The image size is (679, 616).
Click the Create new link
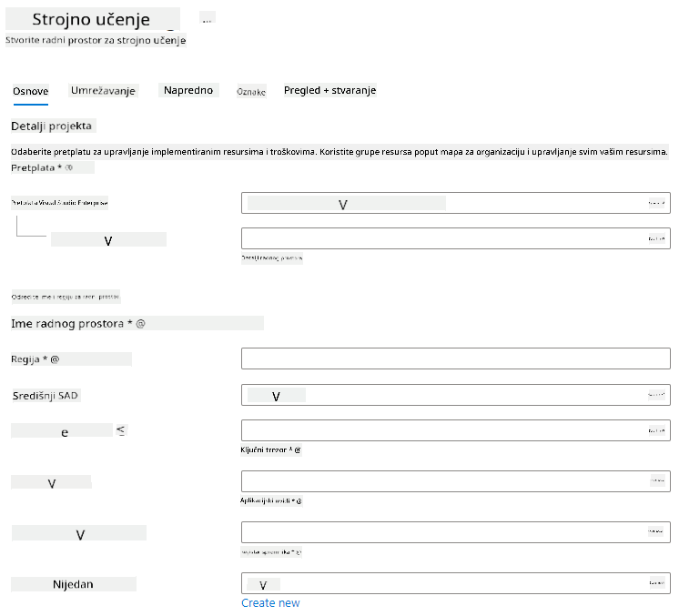pyautogui.click(x=270, y=603)
